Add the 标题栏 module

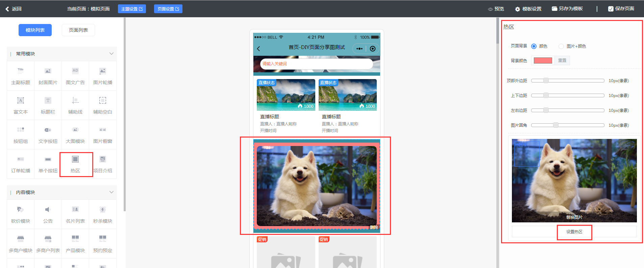pyautogui.click(x=48, y=105)
